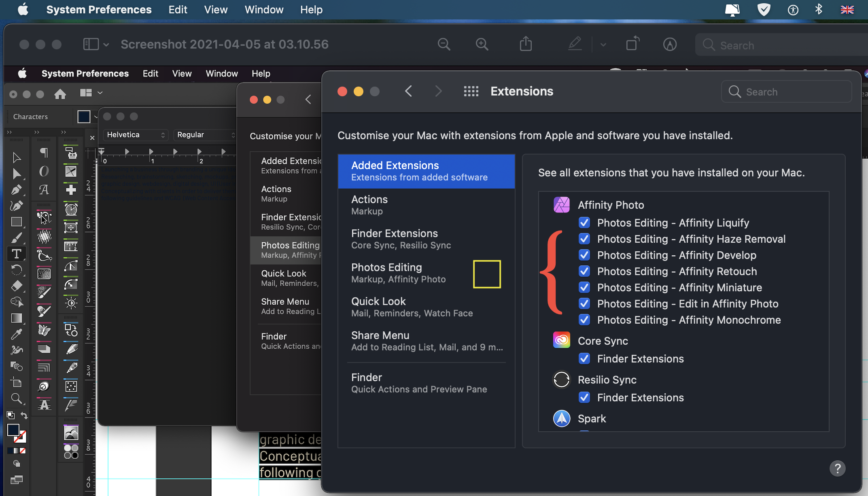
Task: Select the Eyedropper tool
Action: pyautogui.click(x=17, y=334)
